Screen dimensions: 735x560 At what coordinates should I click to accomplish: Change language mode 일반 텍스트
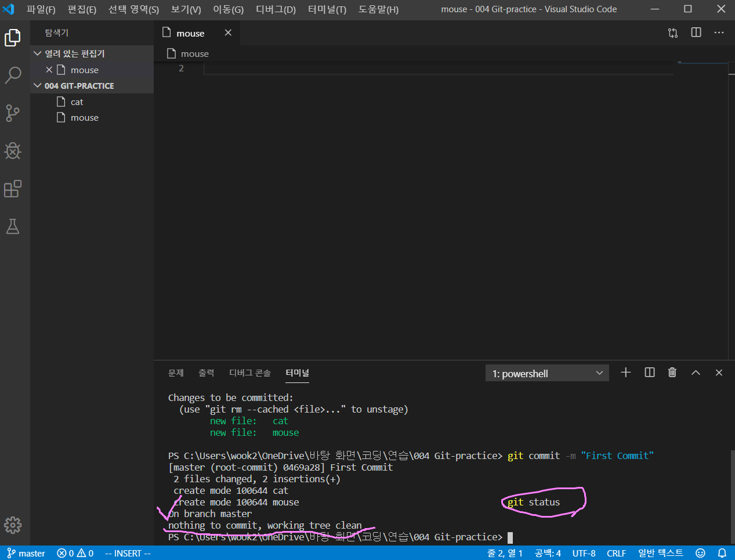661,553
